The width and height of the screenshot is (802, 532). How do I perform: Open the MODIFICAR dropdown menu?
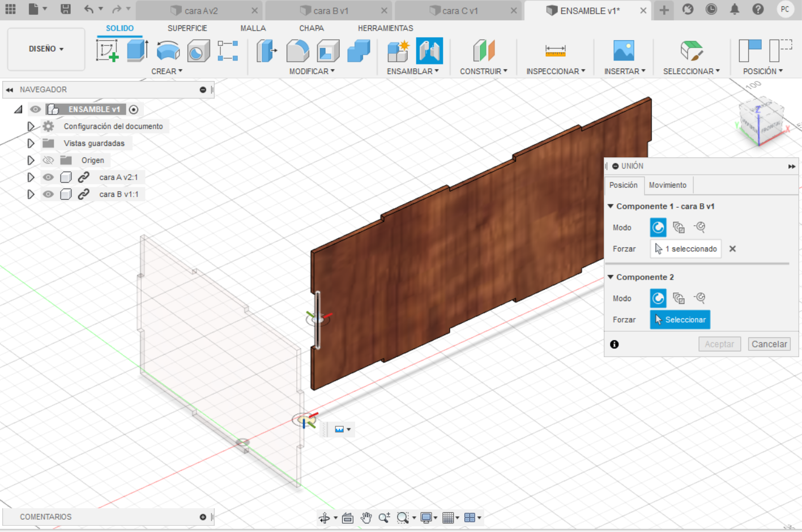[x=312, y=71]
